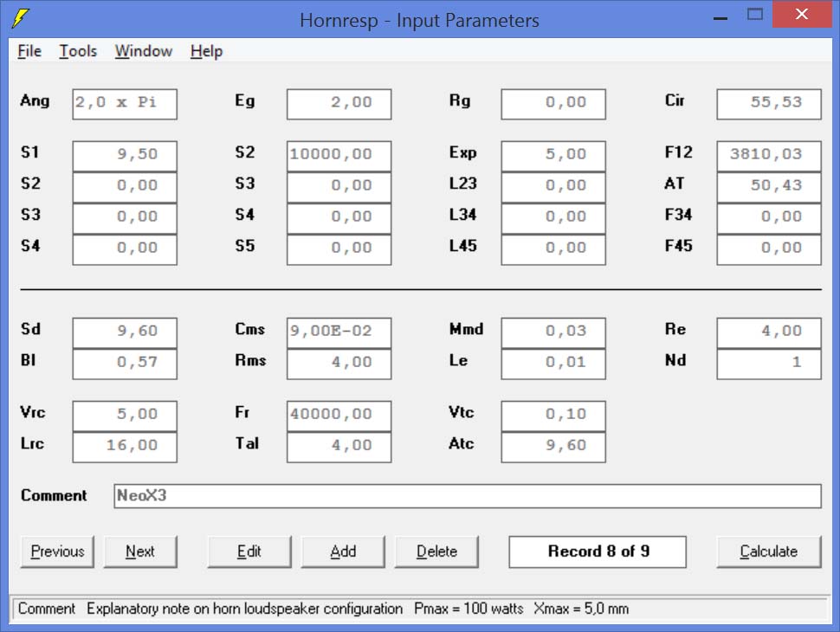Select the Vrc field showing 5,00
840x632 pixels.
(125, 416)
